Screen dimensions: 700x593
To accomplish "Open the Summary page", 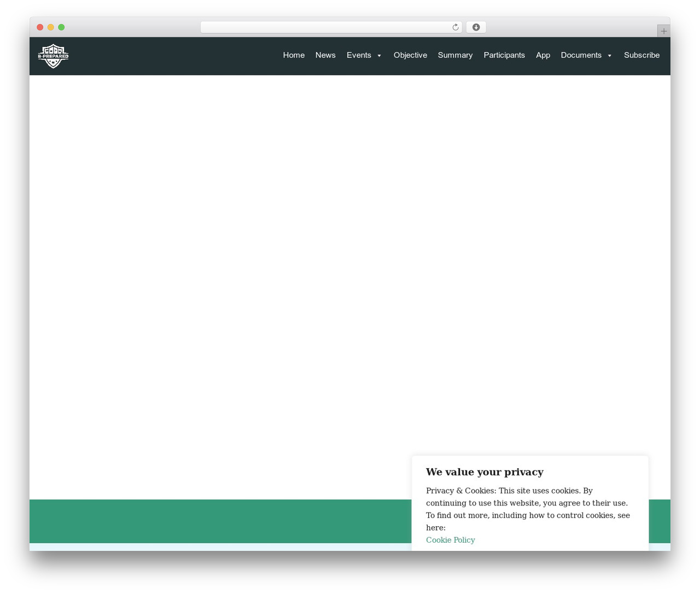I will [455, 55].
